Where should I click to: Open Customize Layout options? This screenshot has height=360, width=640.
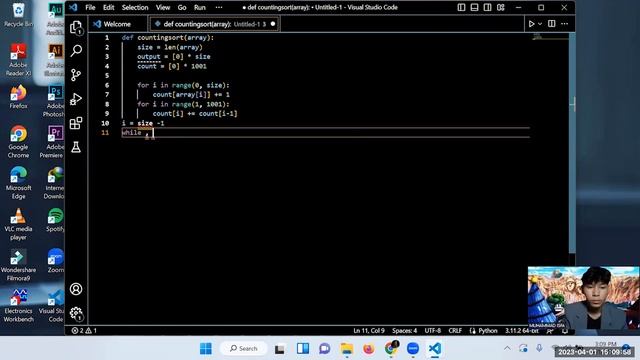[x=501, y=7]
